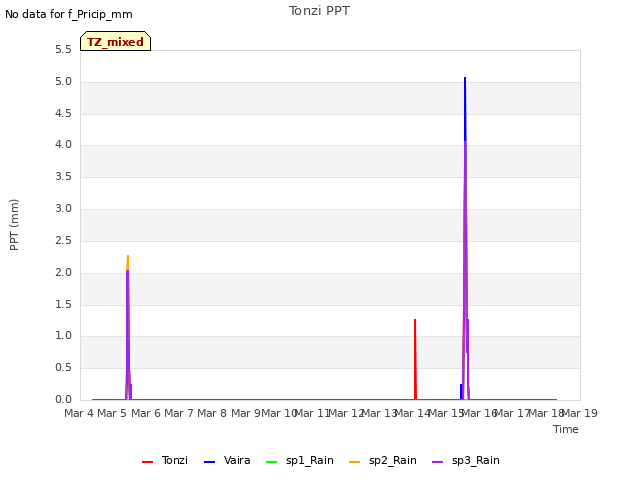Toggle the sp1_Rain legend entry

click(x=300, y=460)
